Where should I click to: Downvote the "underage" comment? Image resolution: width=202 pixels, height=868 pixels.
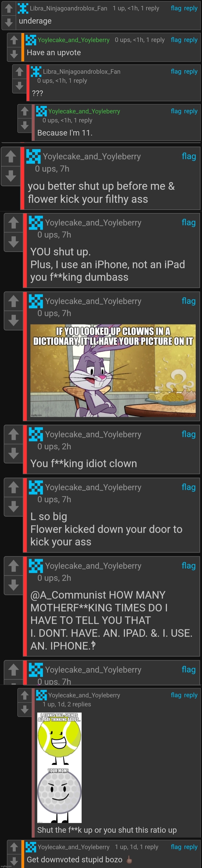pos(9,22)
